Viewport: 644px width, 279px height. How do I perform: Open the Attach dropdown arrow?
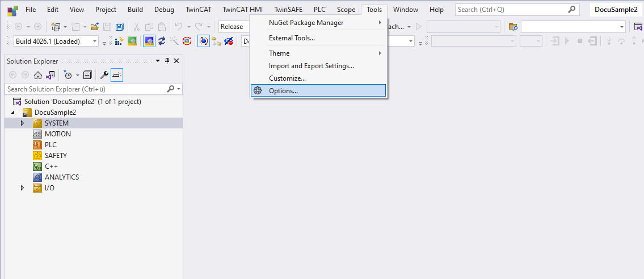409,27
